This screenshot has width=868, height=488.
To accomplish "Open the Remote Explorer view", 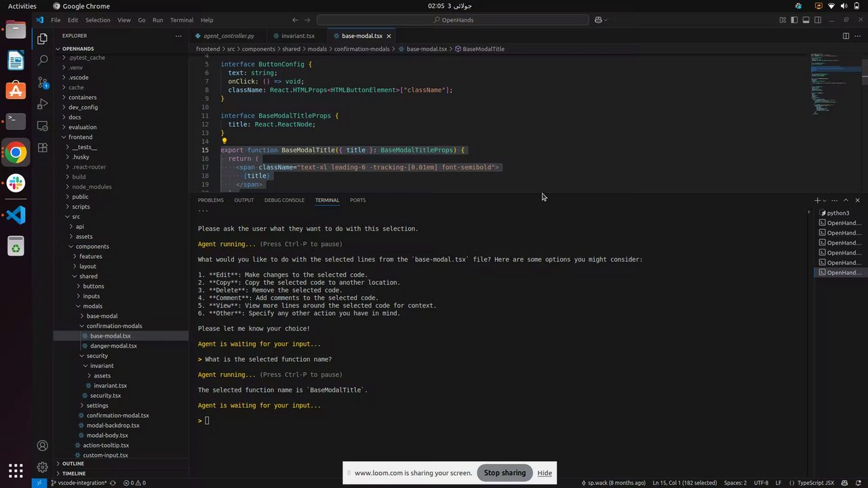I will [x=42, y=126].
